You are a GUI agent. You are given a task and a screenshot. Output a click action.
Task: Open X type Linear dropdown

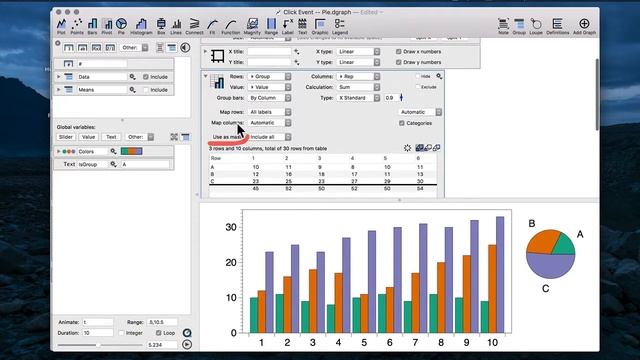[358, 51]
